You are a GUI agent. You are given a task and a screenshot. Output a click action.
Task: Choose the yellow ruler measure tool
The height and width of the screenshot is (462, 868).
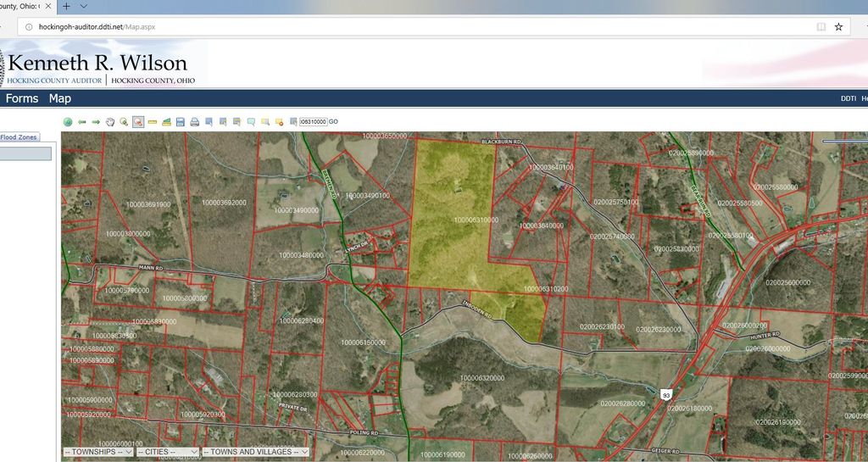(x=153, y=122)
